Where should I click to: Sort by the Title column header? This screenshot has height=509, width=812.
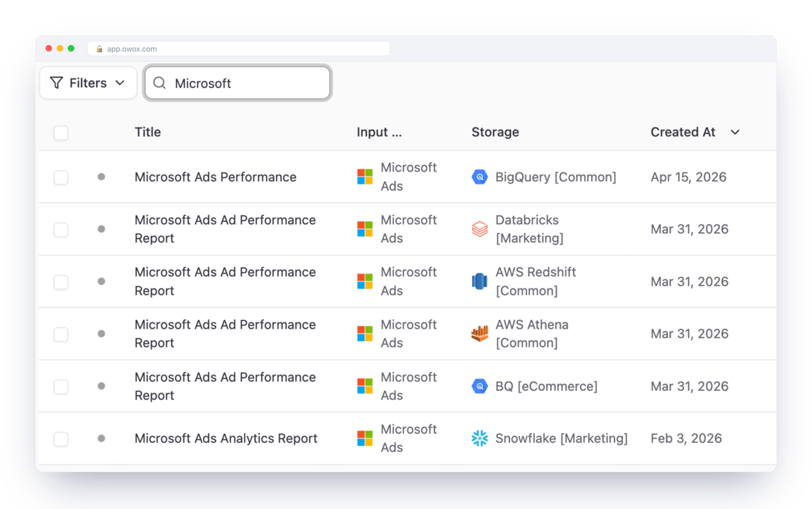148,132
